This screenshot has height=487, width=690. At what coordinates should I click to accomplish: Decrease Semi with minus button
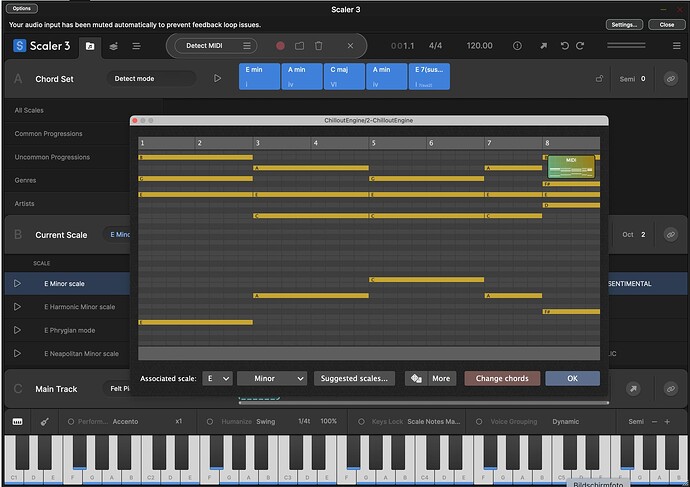tap(654, 421)
